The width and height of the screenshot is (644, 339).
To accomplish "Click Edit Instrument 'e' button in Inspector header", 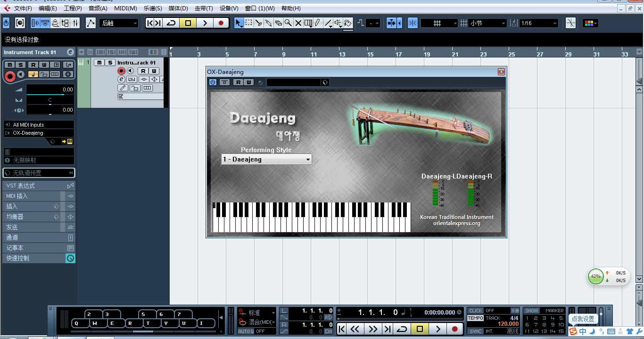I will (70, 52).
